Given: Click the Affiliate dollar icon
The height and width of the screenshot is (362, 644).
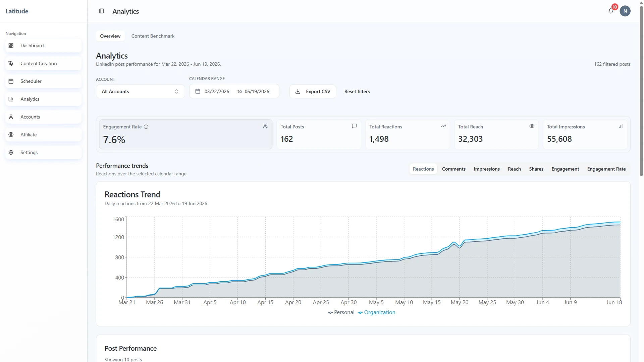Looking at the screenshot, I should [x=11, y=134].
